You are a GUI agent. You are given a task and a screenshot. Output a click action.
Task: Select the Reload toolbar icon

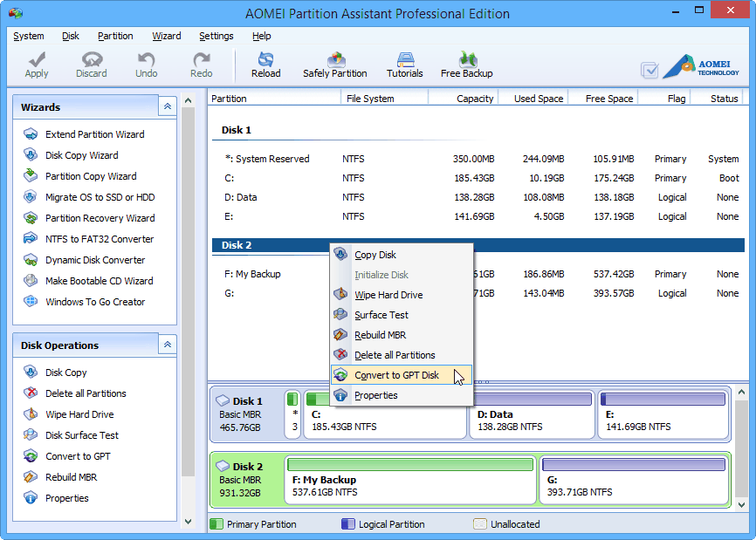point(265,64)
